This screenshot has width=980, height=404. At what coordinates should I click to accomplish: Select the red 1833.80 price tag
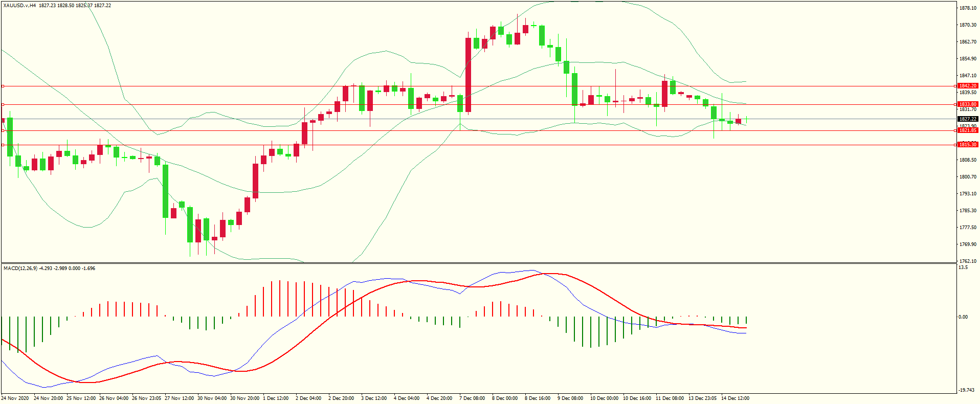968,104
